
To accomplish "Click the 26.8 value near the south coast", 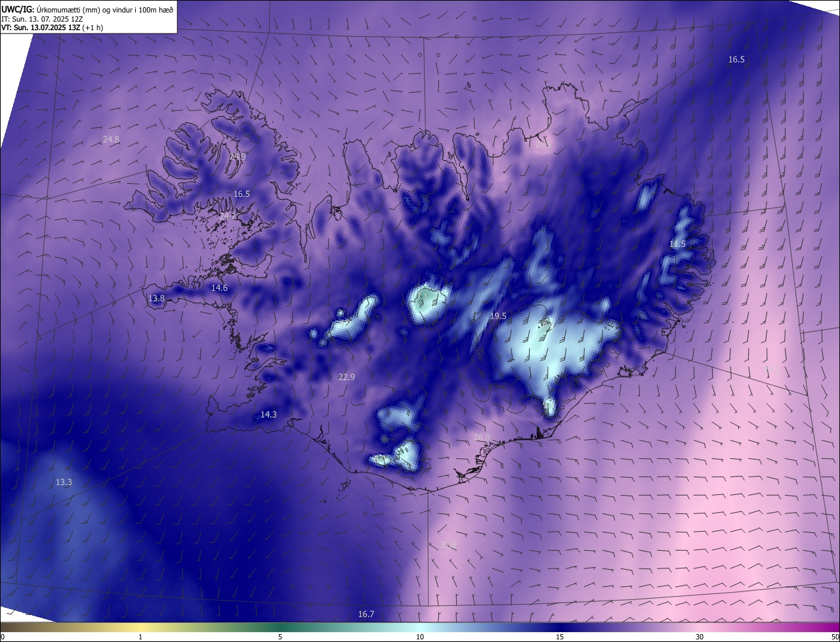I will coord(482,437).
